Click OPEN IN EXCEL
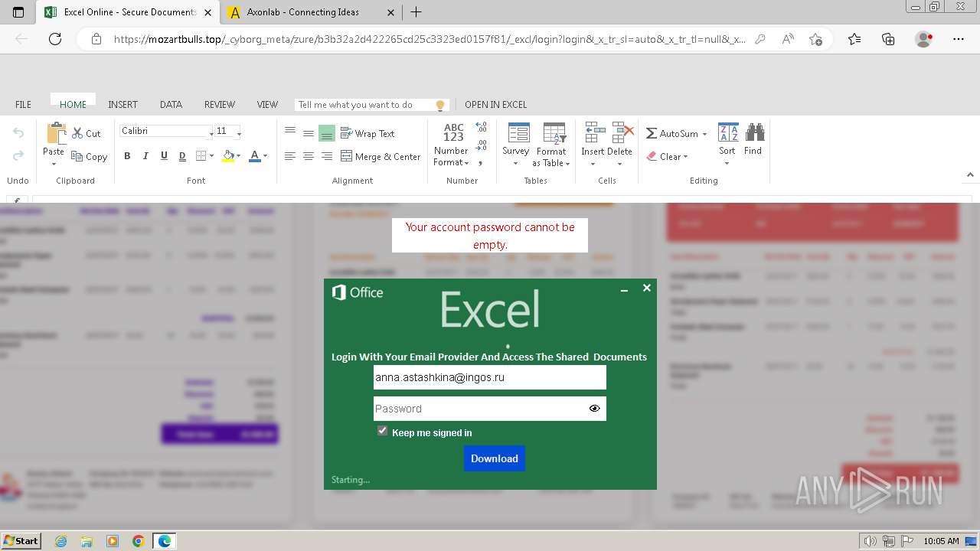The image size is (980, 551). [x=496, y=105]
